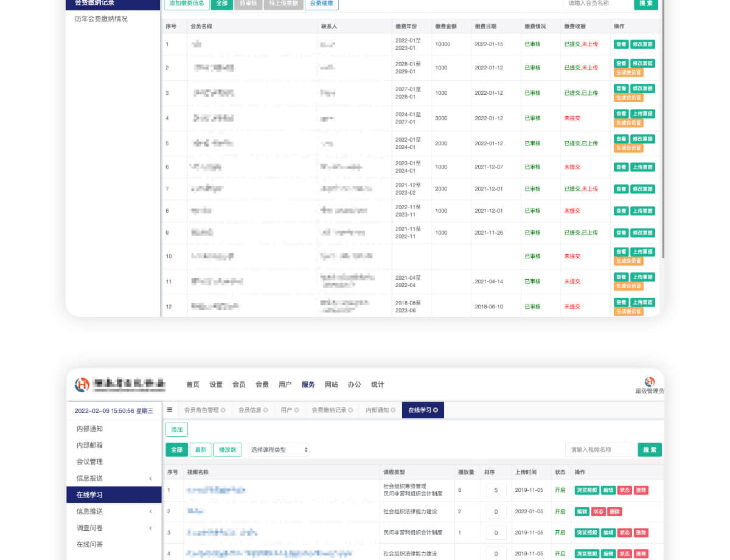Close the 用户 tab
The image size is (730, 560).
click(296, 410)
